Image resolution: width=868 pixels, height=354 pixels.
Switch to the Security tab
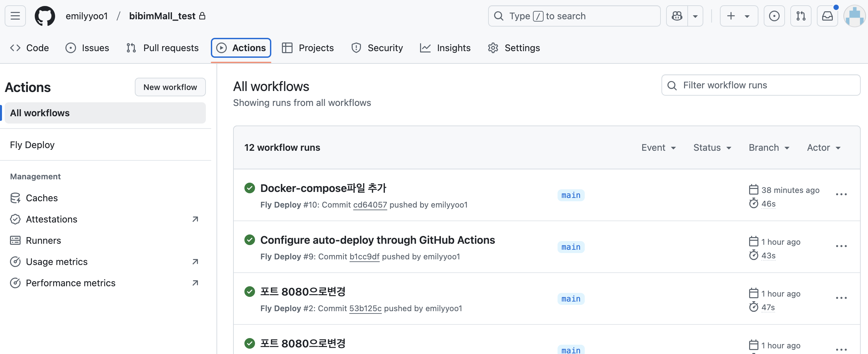(377, 48)
